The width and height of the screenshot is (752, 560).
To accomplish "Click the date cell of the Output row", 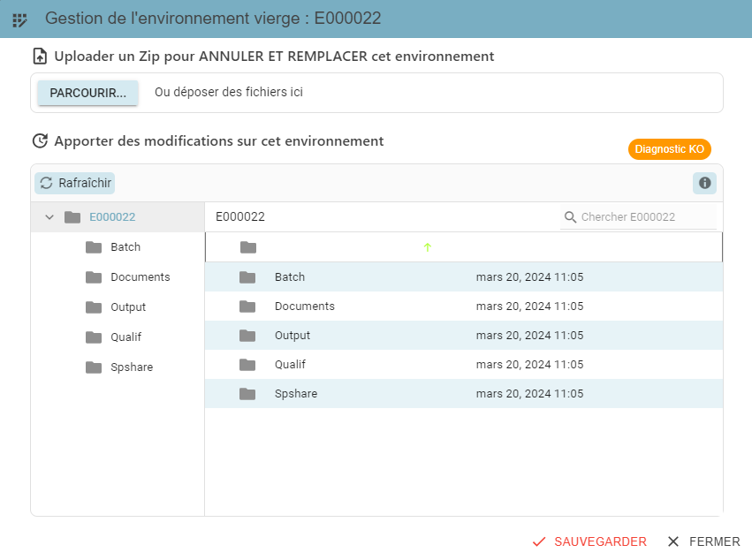I will [529, 336].
